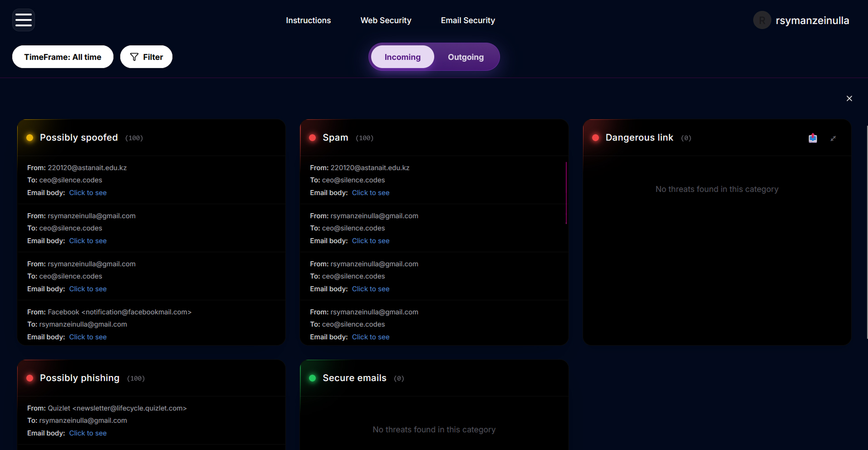
Task: Open the Email Security tab
Action: tap(468, 20)
